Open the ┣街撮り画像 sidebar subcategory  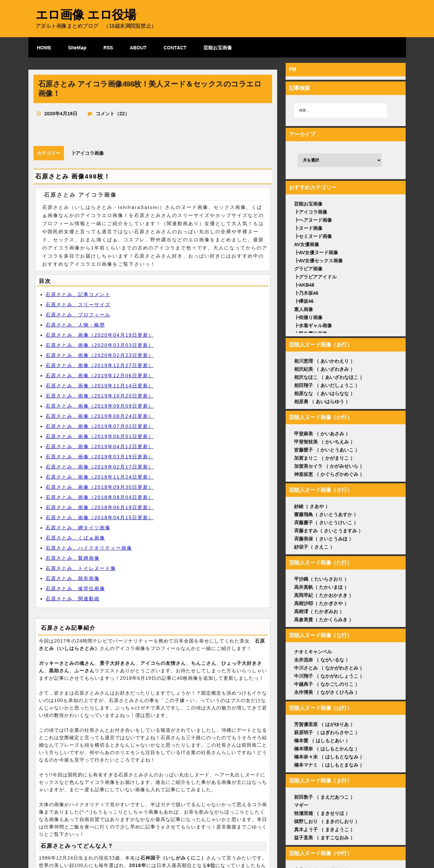pos(309,317)
